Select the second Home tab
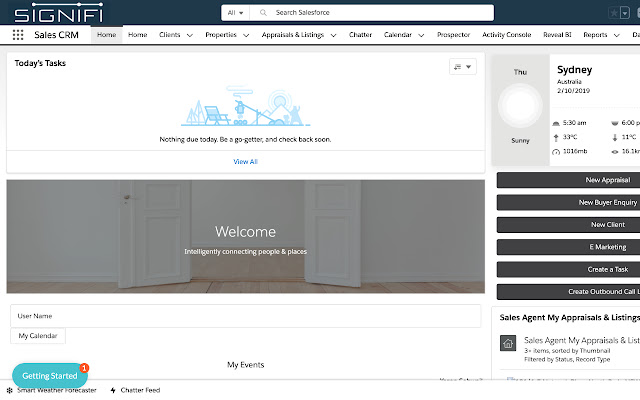640x400 pixels. click(x=138, y=35)
